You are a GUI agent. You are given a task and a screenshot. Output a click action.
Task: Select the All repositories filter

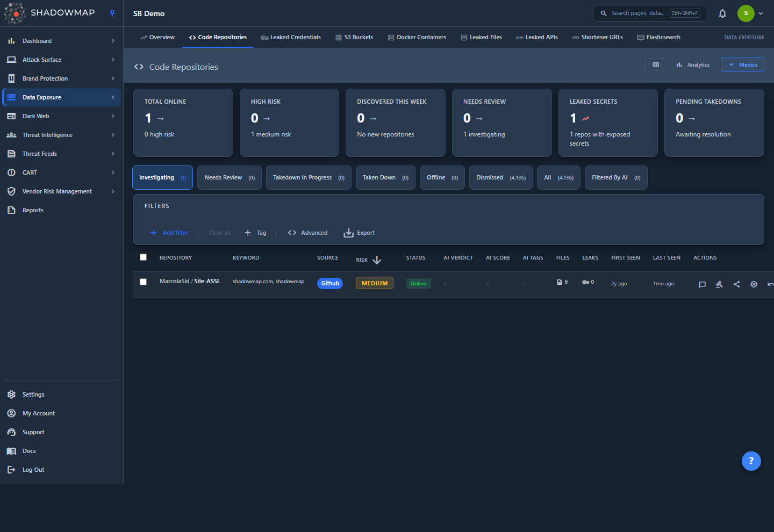(558, 178)
